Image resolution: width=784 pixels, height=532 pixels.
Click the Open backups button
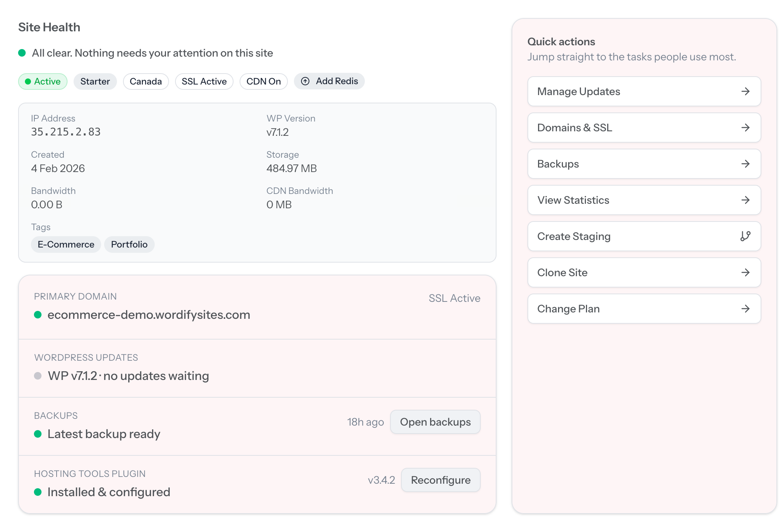point(435,422)
